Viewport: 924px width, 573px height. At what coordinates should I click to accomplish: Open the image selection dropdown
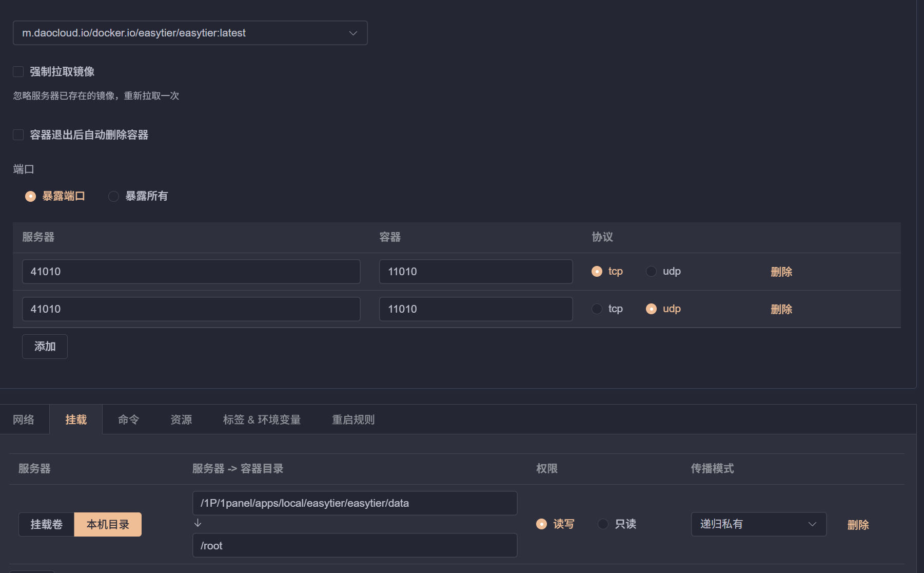[190, 33]
